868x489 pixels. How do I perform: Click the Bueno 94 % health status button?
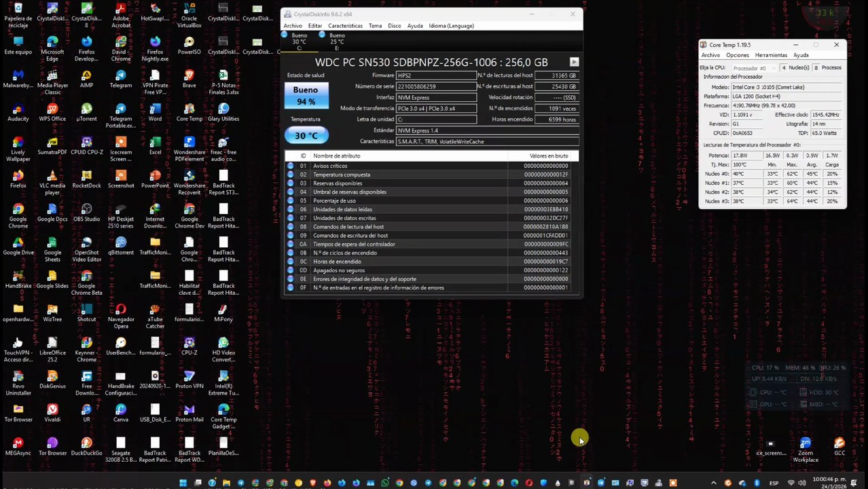306,96
